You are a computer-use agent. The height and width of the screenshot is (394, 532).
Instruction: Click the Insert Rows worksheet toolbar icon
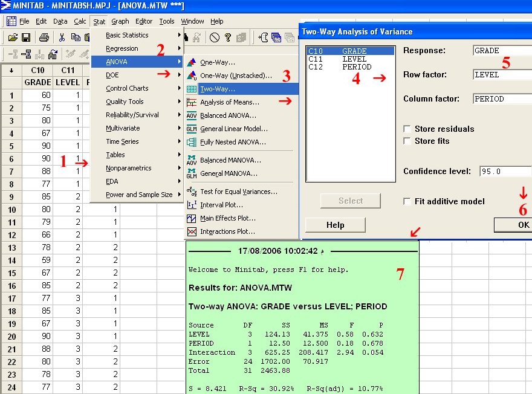26,54
